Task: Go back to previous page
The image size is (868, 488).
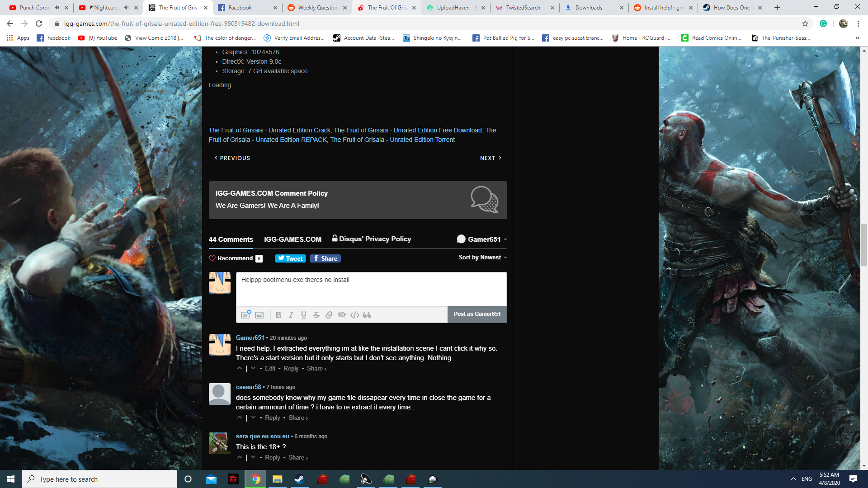Action: click(x=10, y=23)
